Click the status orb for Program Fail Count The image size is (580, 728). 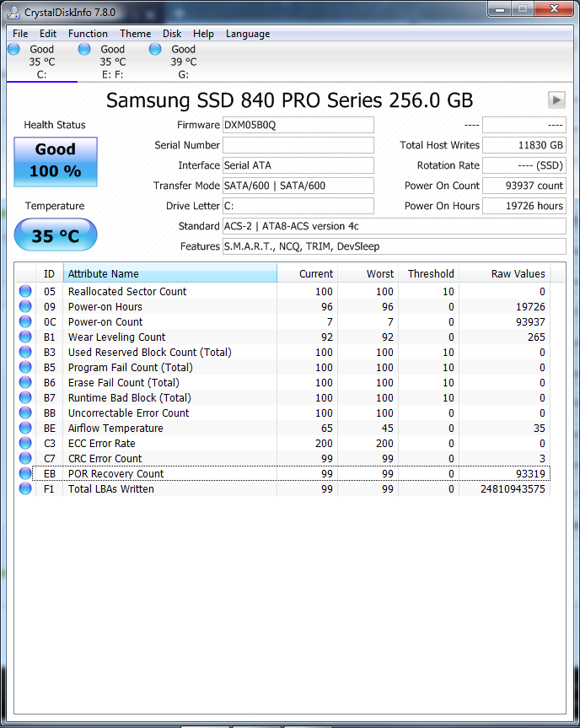point(25,367)
